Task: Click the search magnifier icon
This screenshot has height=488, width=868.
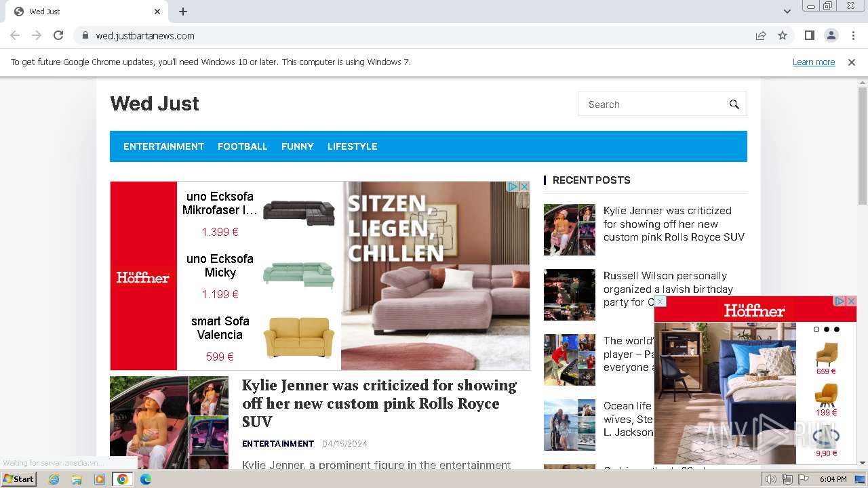Action: (x=734, y=104)
